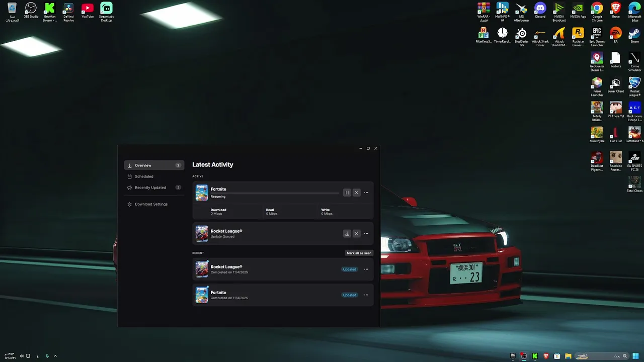Image resolution: width=644 pixels, height=362 pixels.
Task: Open DaVinci Resolve desktop shortcut
Action: click(x=68, y=12)
